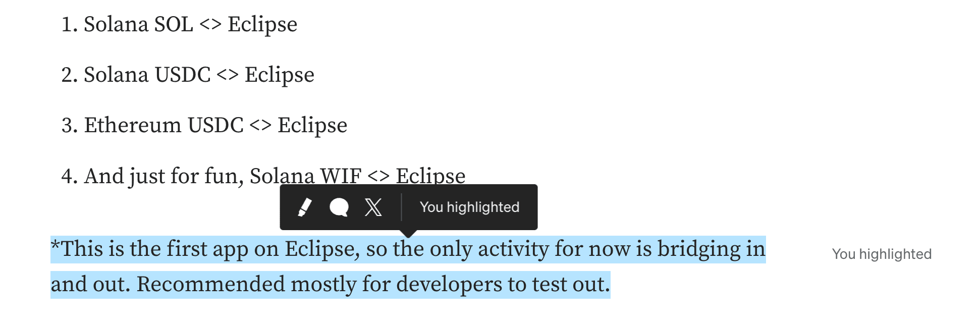Click the word "SOL" in item one
The image size is (980, 325).
coord(174,24)
